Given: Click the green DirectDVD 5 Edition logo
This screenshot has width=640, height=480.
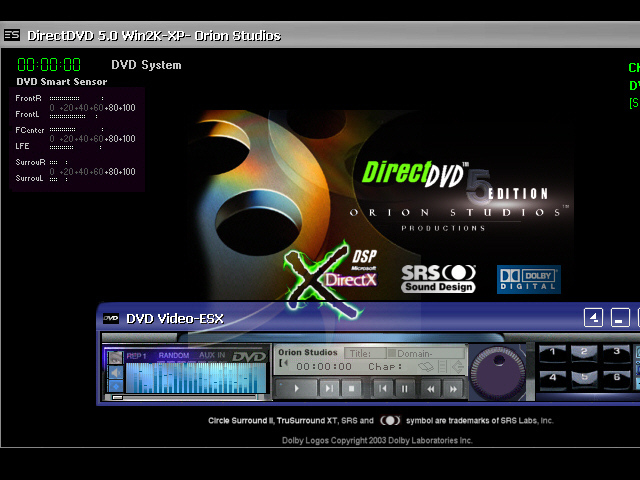Looking at the screenshot, I should click(x=455, y=182).
